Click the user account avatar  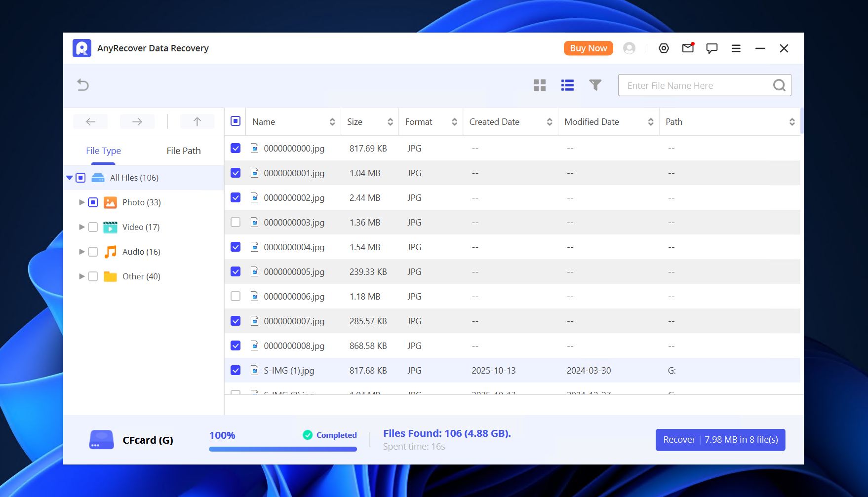pyautogui.click(x=629, y=48)
